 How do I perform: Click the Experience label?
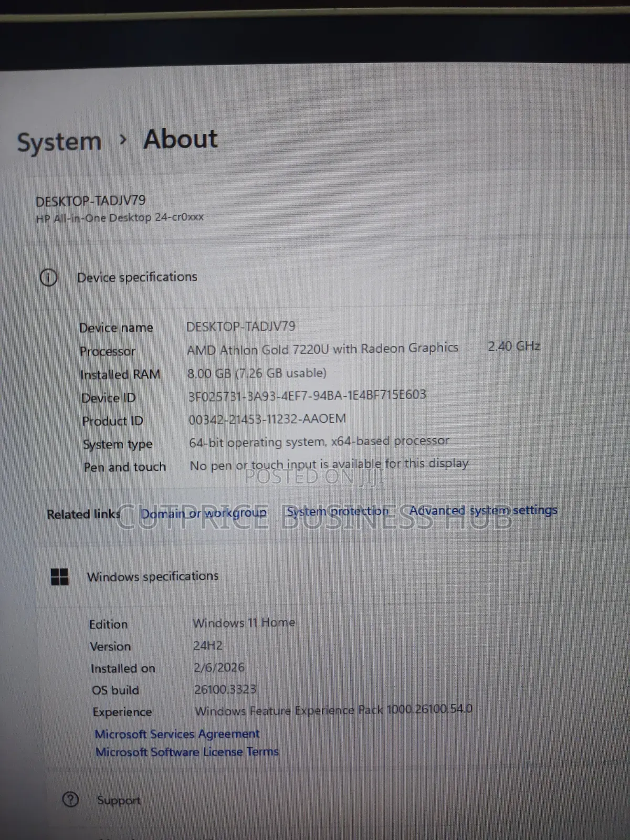[x=122, y=712]
